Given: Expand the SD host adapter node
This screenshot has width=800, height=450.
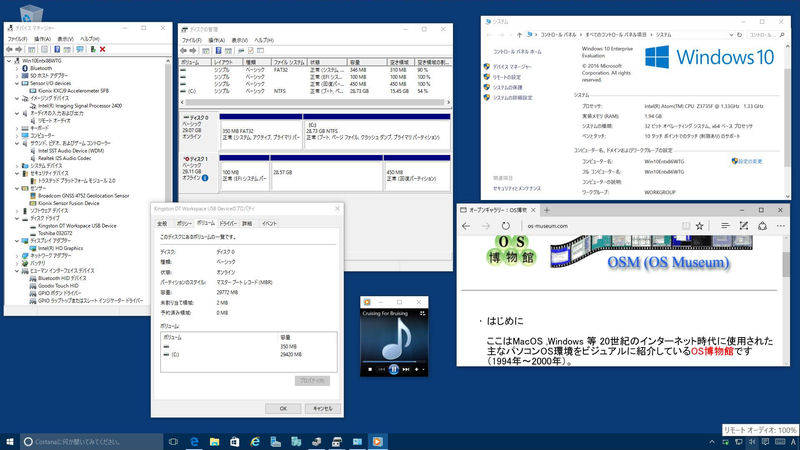Looking at the screenshot, I should click(x=17, y=76).
